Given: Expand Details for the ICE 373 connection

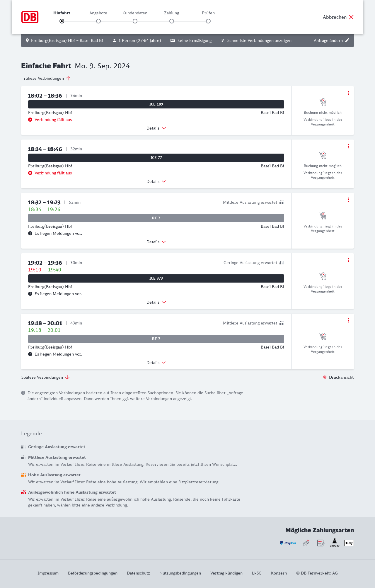Looking at the screenshot, I should click(x=156, y=302).
